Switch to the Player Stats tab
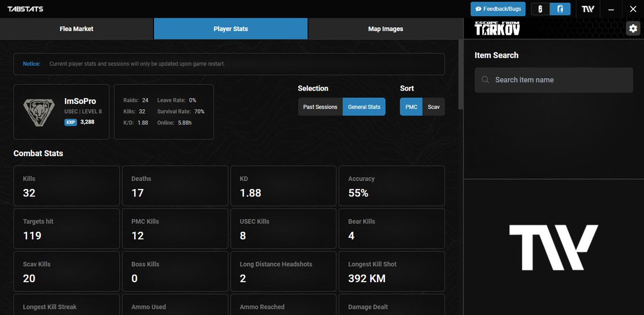The width and height of the screenshot is (644, 315). [231, 29]
